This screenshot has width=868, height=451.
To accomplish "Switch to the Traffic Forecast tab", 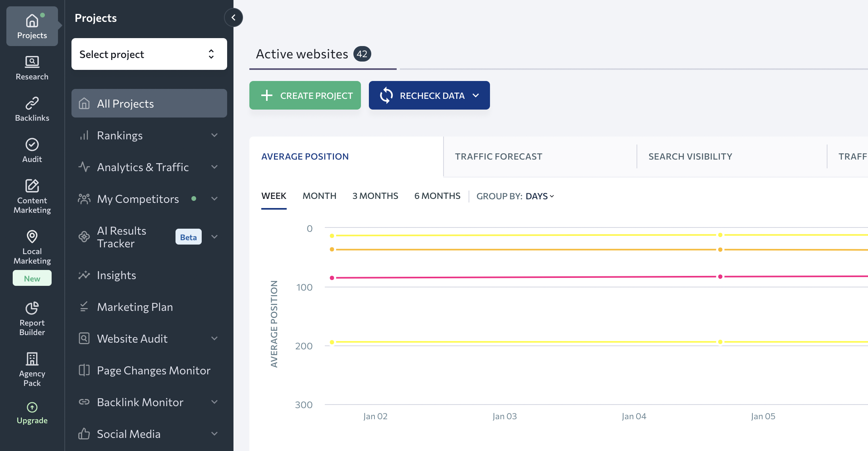I will (498, 156).
